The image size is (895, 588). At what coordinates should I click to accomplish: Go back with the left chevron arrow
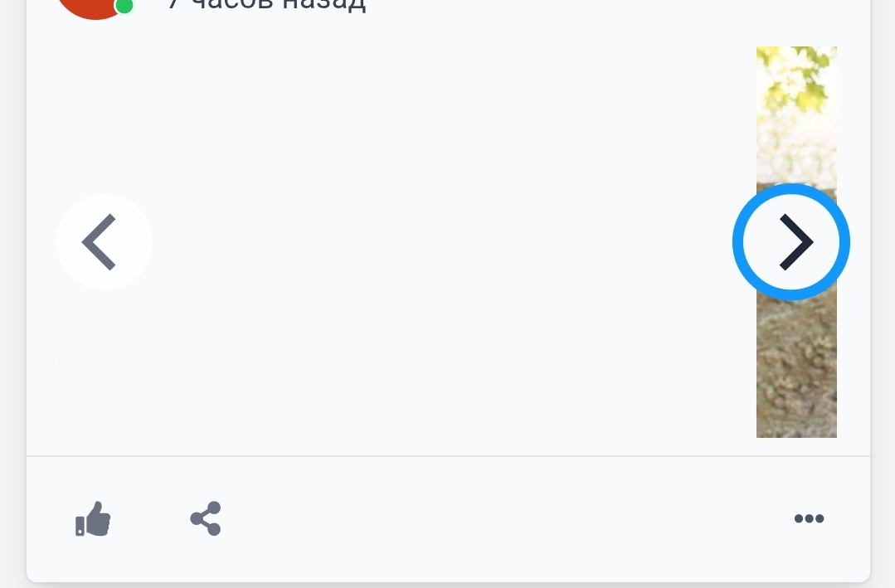(x=104, y=242)
